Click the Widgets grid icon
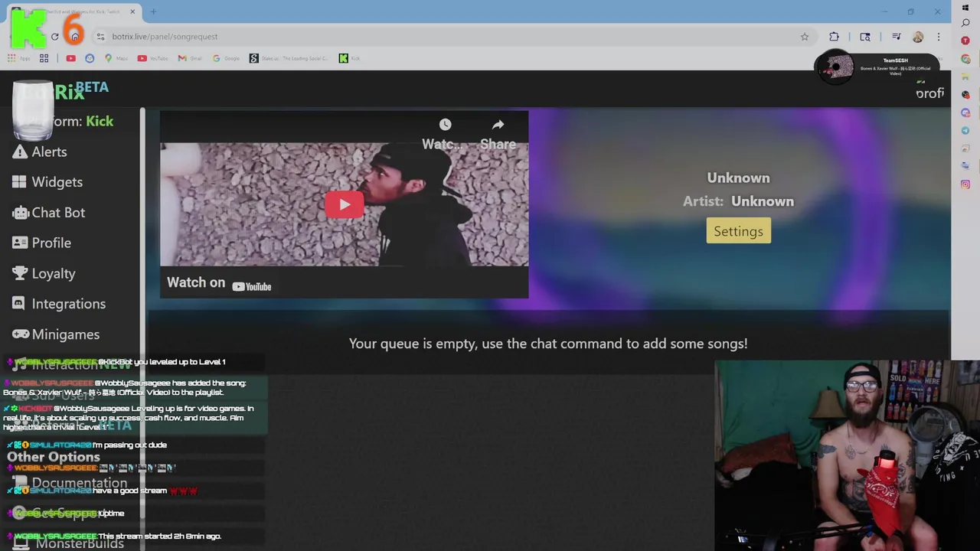Screen dimensions: 980x551 pyautogui.click(x=20, y=182)
